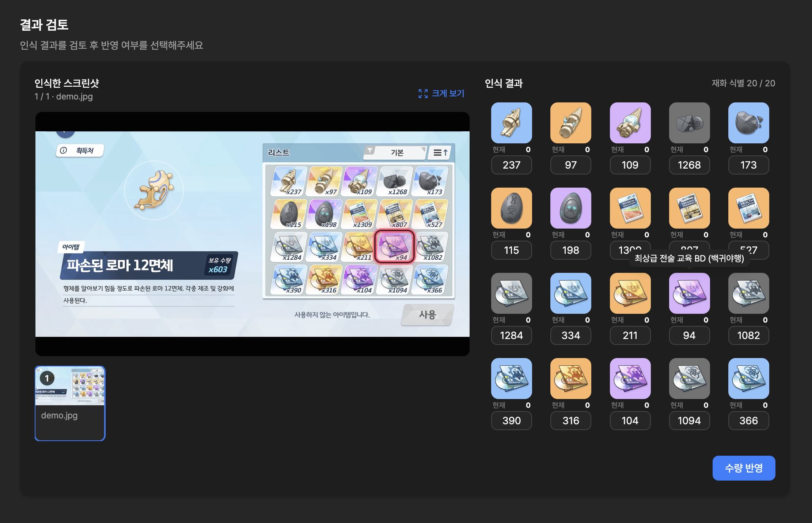This screenshot has height=523, width=812.
Task: Edit the quantity field showing 1094
Action: [689, 421]
